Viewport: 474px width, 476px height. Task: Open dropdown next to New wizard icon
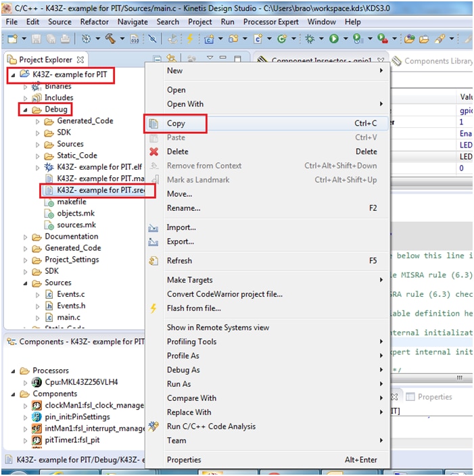[x=24, y=39]
